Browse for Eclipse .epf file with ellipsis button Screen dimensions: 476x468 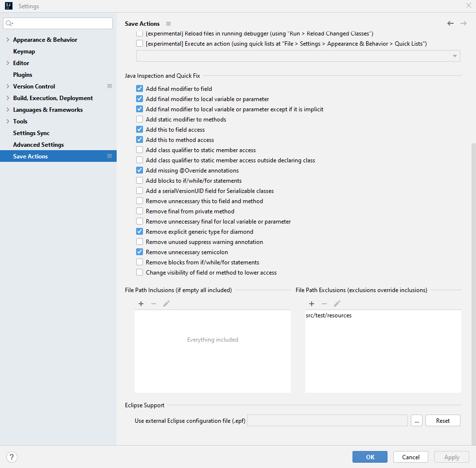tap(417, 421)
